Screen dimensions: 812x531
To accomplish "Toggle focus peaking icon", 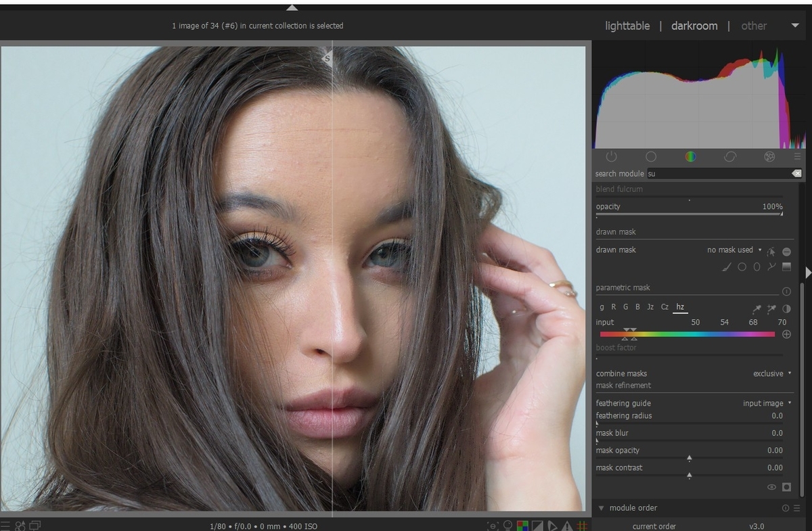I will (x=493, y=526).
